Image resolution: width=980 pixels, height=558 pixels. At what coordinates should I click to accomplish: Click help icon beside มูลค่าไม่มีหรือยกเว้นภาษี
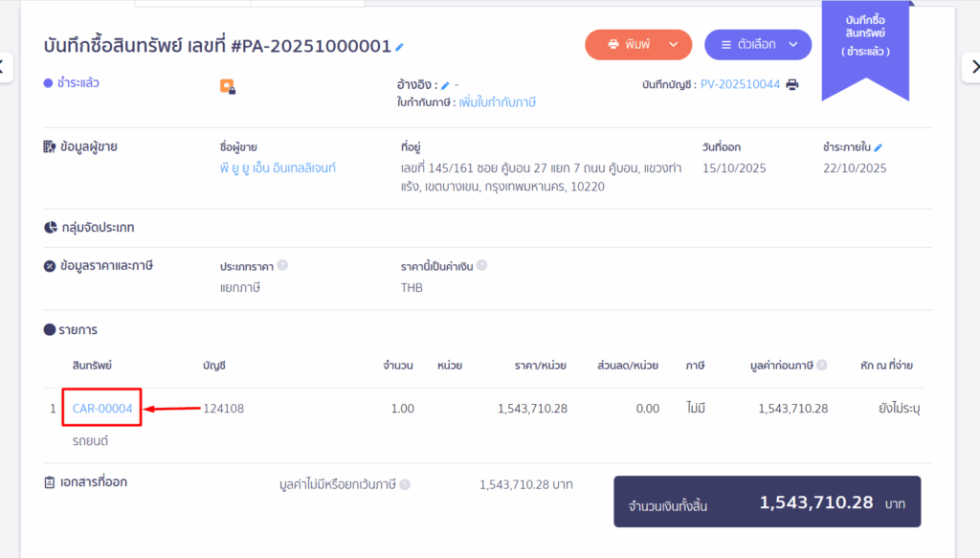point(405,484)
